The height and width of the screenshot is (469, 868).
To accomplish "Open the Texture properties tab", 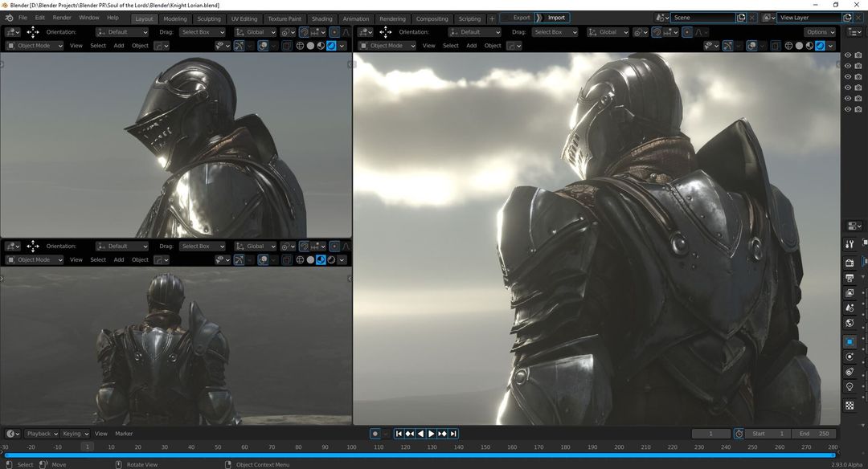I will (850, 406).
